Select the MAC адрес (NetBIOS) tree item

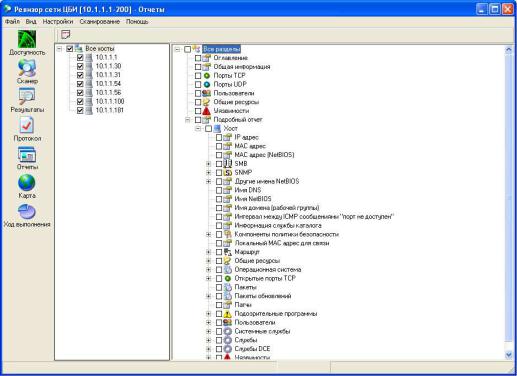point(264,155)
